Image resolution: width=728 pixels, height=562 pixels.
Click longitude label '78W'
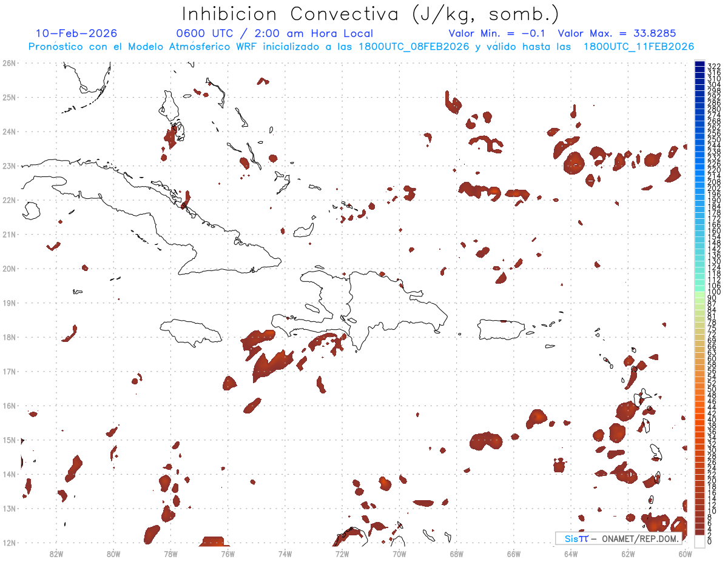(170, 554)
